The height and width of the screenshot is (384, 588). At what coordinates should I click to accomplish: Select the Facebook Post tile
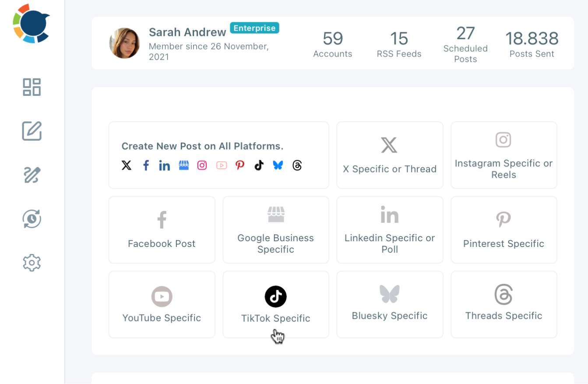(162, 230)
